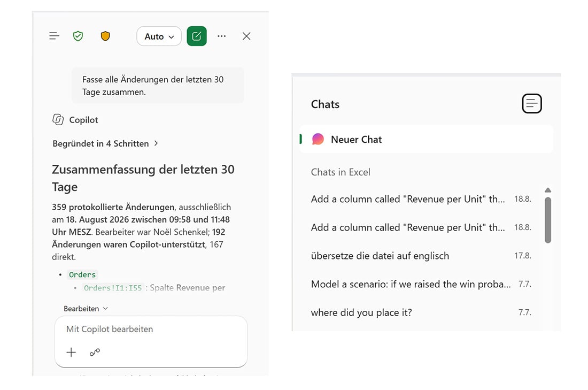Click the Neuer Chat colorful bubble icon
This screenshot has width=588, height=390.
coord(318,139)
